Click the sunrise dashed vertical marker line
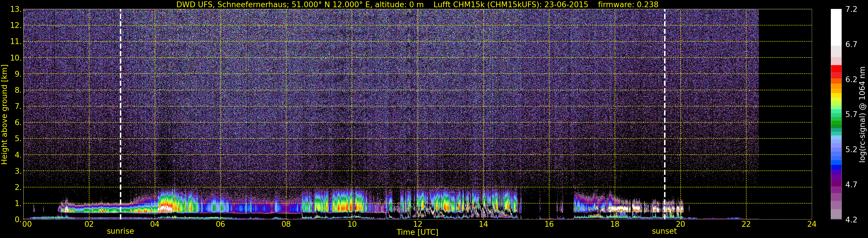The height and width of the screenshot is (238, 868). pos(120,114)
